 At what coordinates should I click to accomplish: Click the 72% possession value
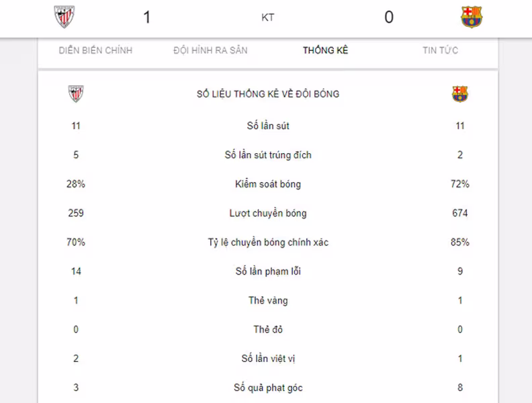[x=460, y=184]
